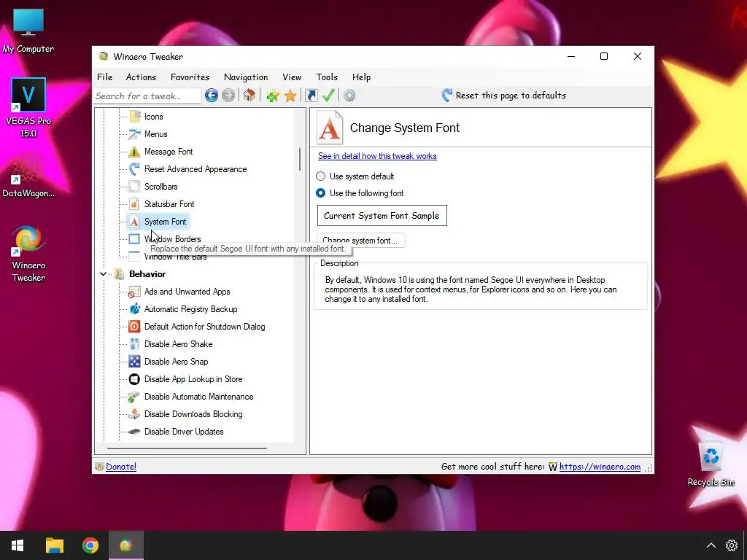Open Windows Start menu
747x560 pixels.
[18, 545]
